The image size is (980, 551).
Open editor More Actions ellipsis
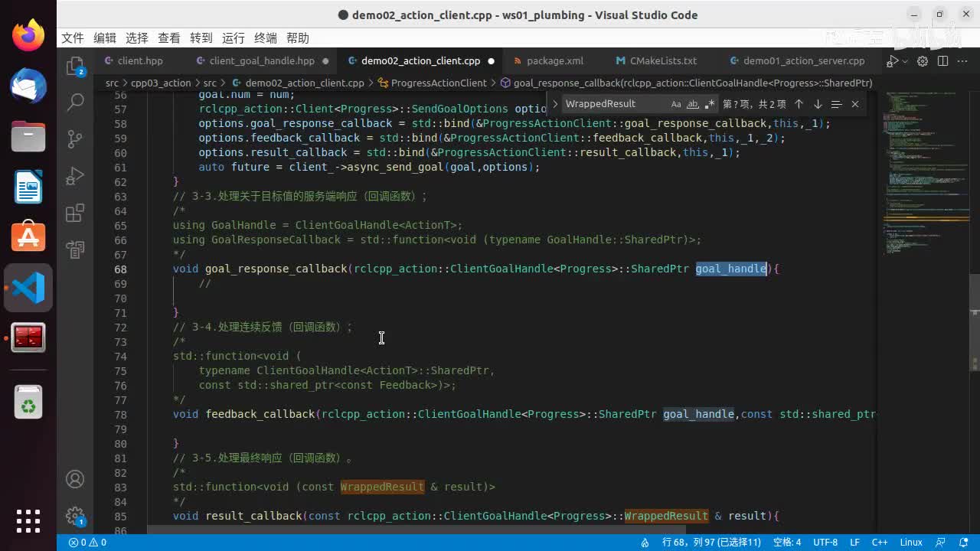[x=962, y=61]
